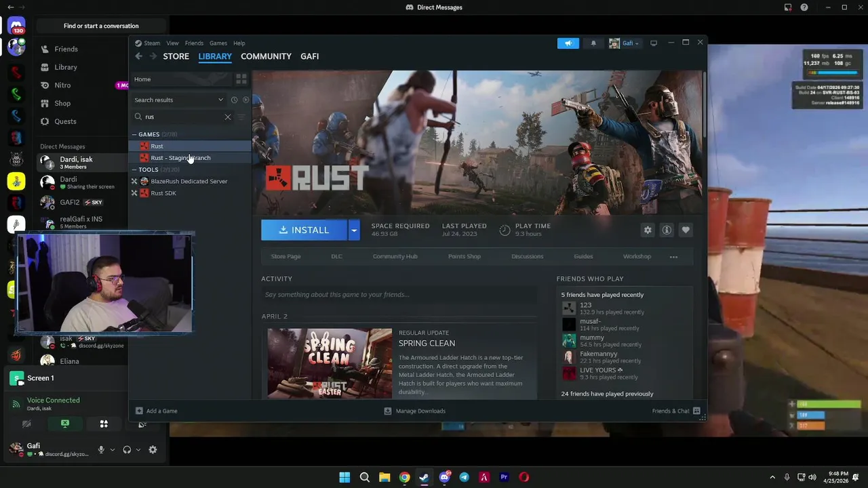This screenshot has width=868, height=488.
Task: Switch Steam to Big Picture mode
Action: point(654,43)
